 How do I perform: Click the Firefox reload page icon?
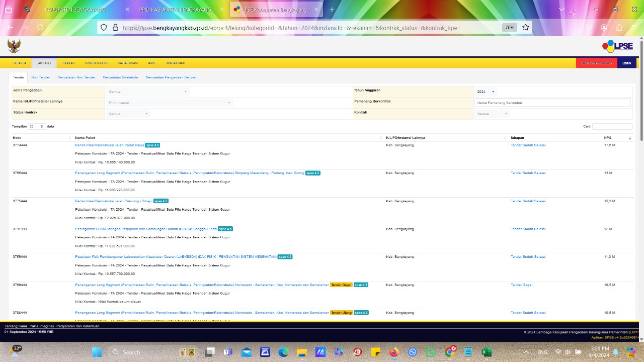pyautogui.click(x=40, y=28)
